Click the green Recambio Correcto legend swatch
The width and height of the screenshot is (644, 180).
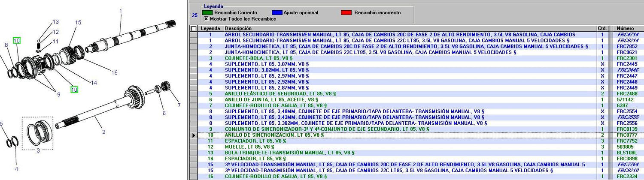[x=208, y=13]
